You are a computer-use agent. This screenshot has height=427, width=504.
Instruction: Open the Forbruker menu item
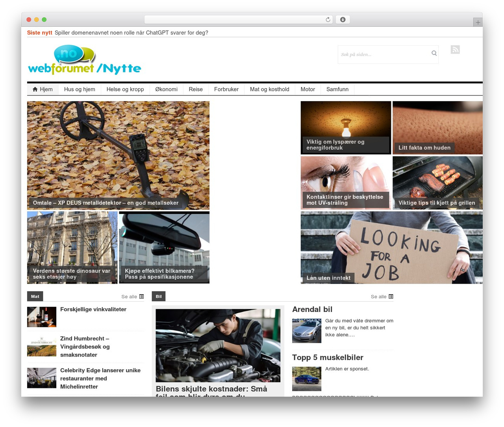226,89
